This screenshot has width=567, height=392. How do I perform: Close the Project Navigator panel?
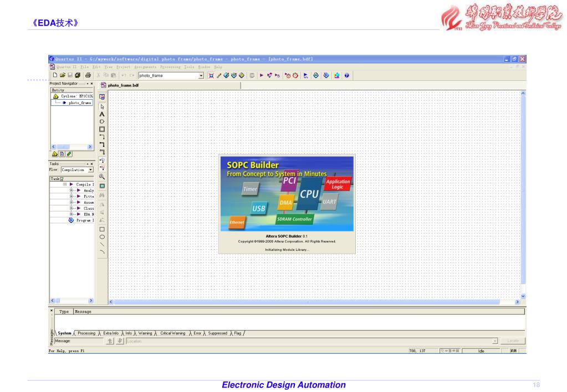[x=92, y=84]
